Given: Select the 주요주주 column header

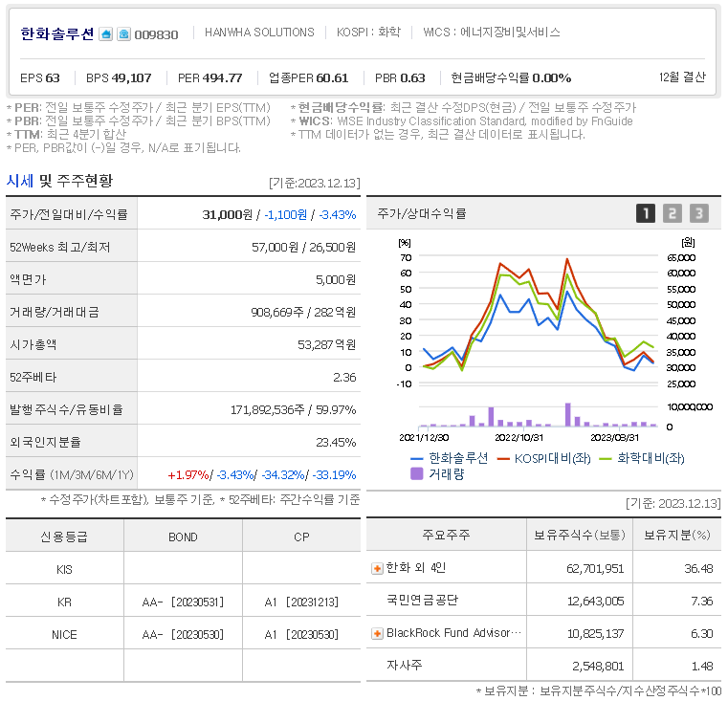Looking at the screenshot, I should [446, 535].
